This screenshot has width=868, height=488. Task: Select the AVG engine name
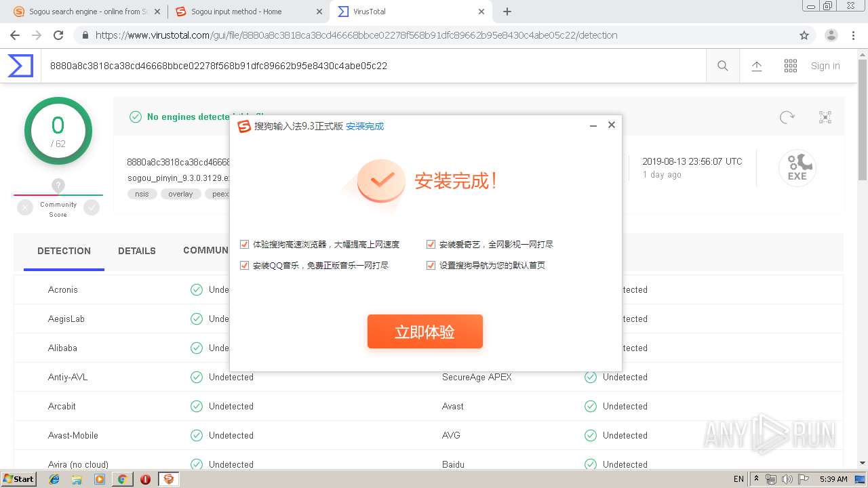pyautogui.click(x=451, y=435)
